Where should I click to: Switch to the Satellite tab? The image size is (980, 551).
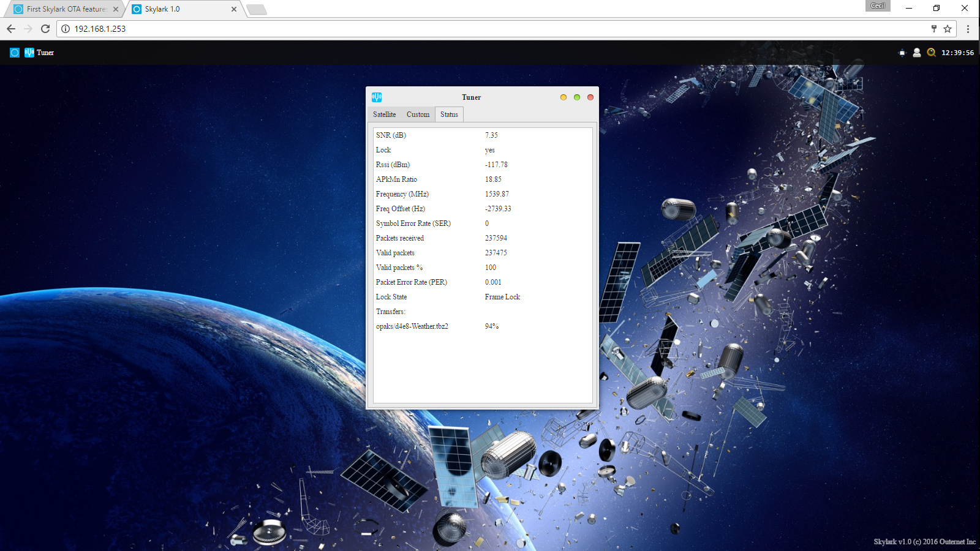click(x=385, y=114)
